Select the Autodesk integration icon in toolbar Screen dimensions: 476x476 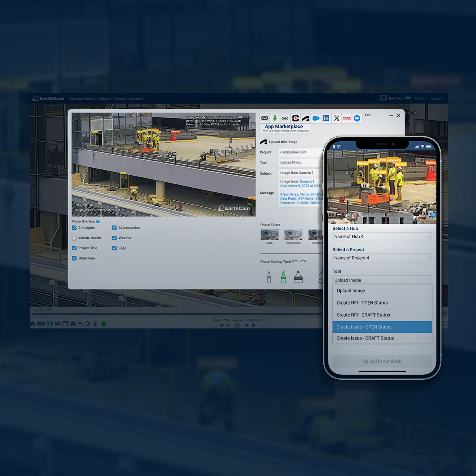click(x=305, y=118)
